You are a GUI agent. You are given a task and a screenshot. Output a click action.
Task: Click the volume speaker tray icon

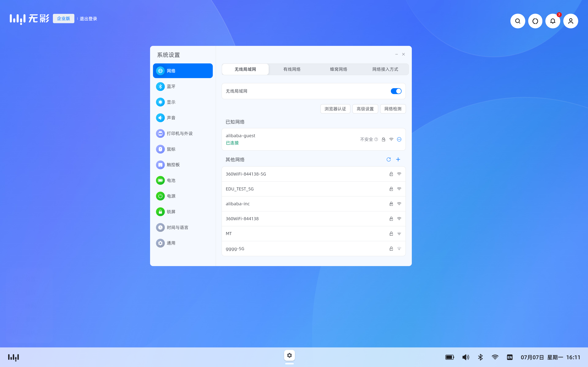pyautogui.click(x=465, y=357)
